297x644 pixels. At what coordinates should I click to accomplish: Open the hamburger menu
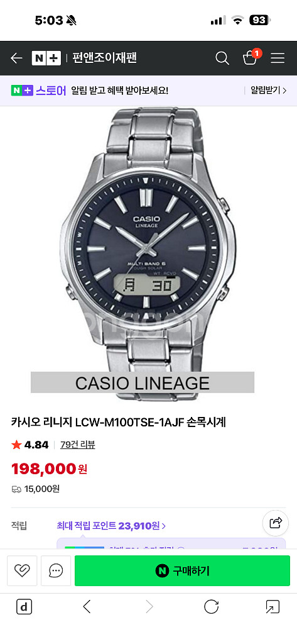click(278, 58)
